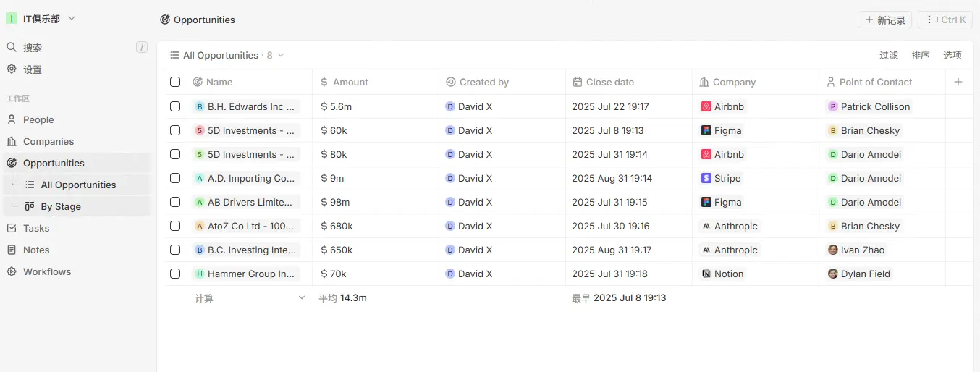Click the Stripe company logo icon
The image size is (980, 372).
[706, 178]
